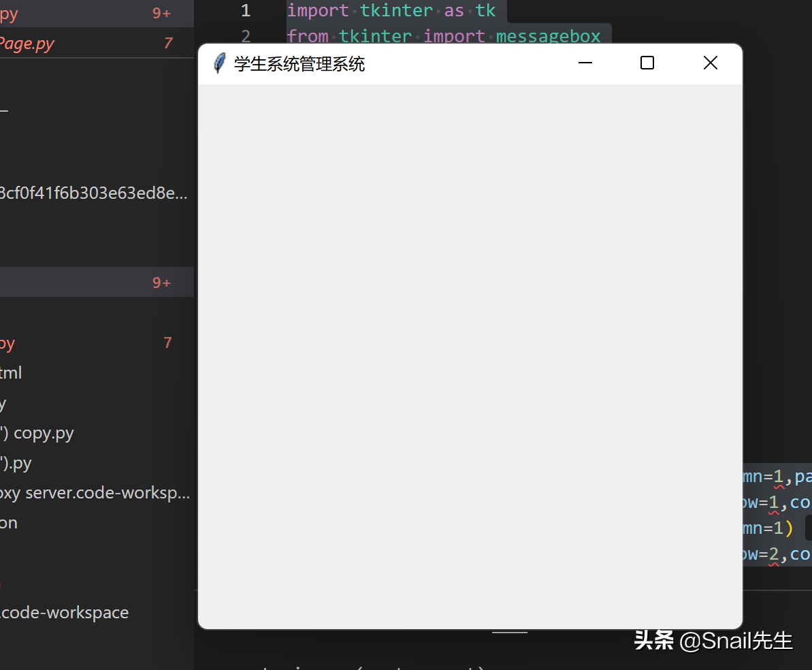Click the Python feather icon in the 学生系统管理系统 title bar
Image resolution: width=812 pixels, height=670 pixels.
[218, 63]
